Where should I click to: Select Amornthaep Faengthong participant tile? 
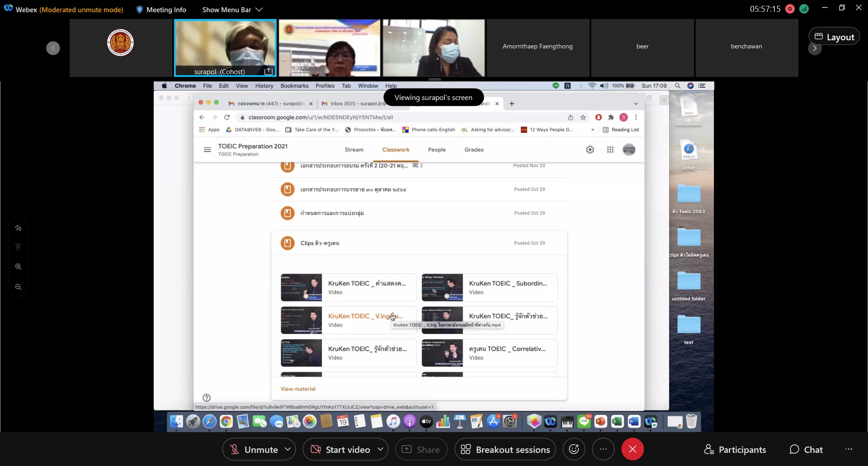[x=538, y=48]
